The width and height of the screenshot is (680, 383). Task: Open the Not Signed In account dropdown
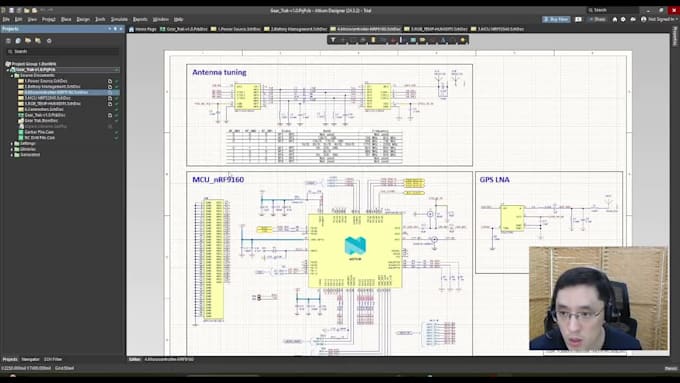click(x=658, y=20)
